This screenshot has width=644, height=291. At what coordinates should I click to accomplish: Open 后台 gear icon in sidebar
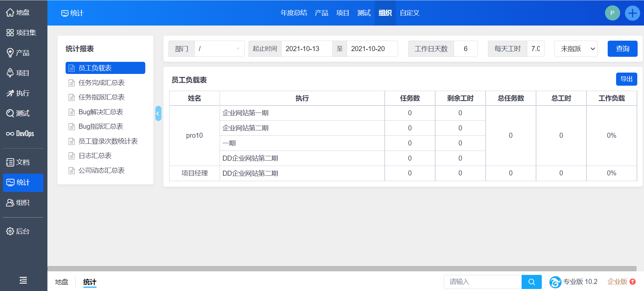coord(10,231)
